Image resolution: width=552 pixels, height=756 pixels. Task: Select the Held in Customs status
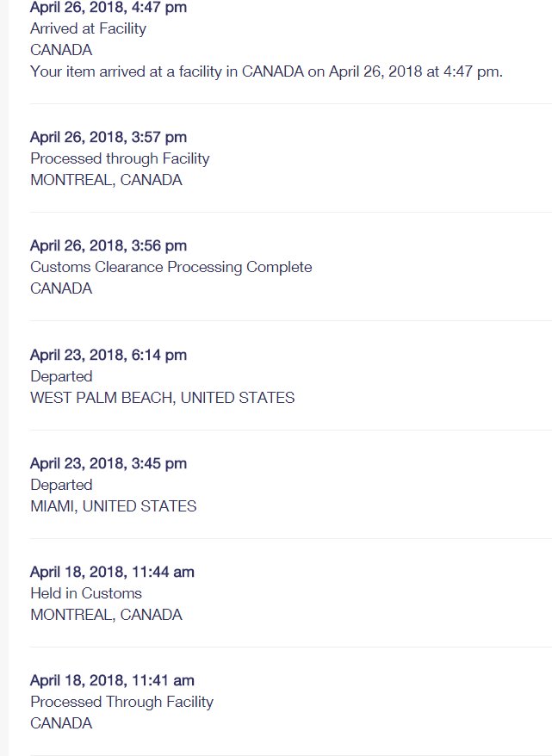(86, 593)
